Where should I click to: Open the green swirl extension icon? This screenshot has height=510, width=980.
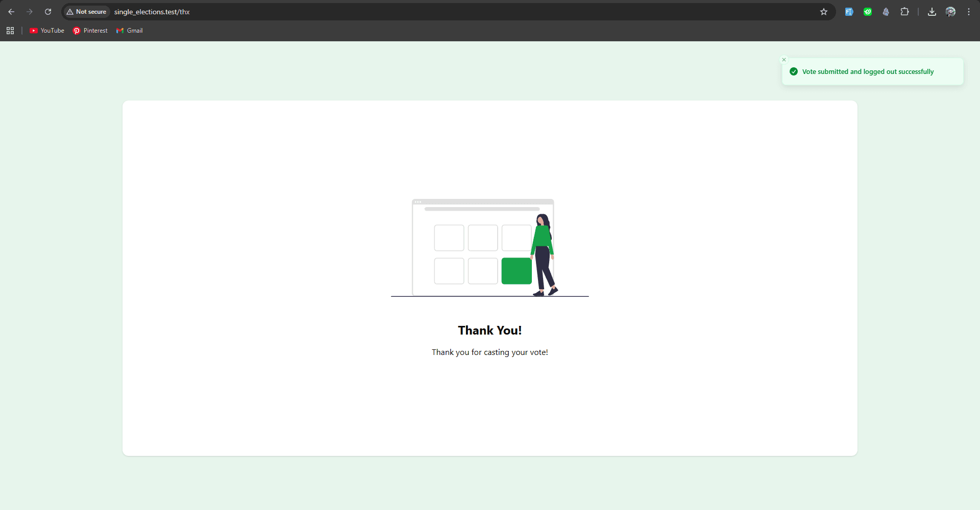pyautogui.click(x=868, y=12)
